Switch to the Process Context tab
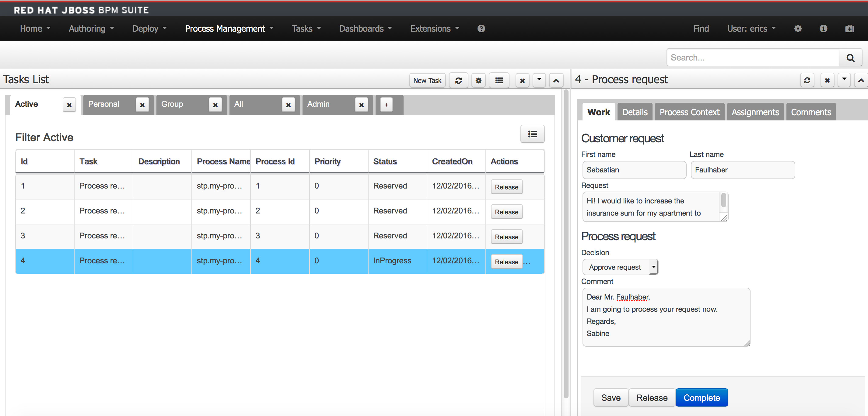Viewport: 868px width, 416px height. point(689,112)
